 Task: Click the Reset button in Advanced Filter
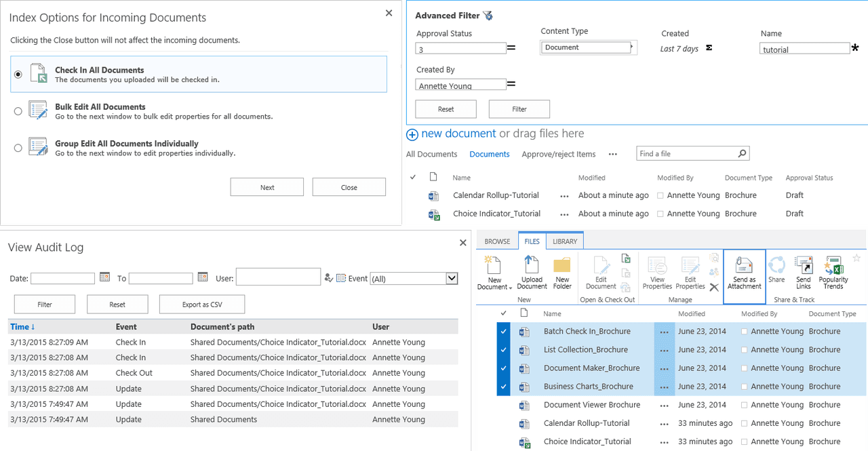446,109
